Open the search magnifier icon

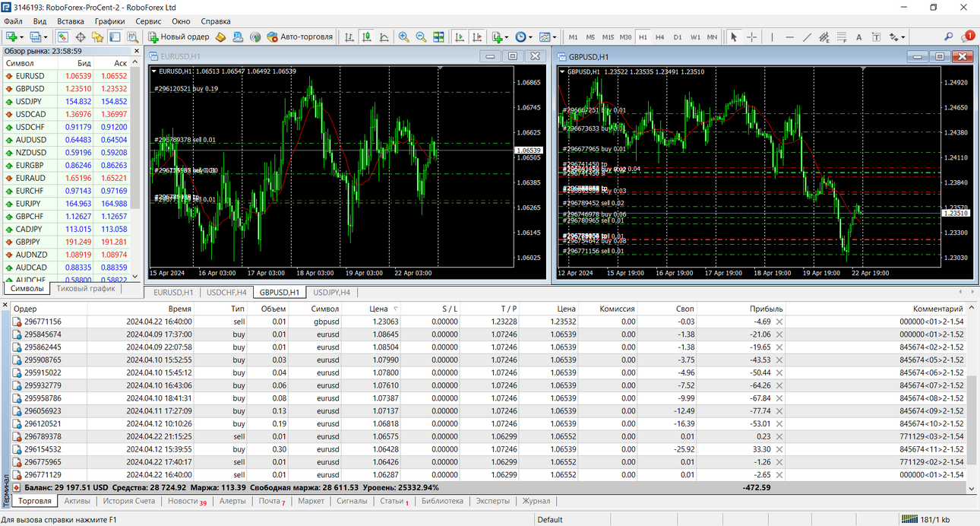pos(948,36)
